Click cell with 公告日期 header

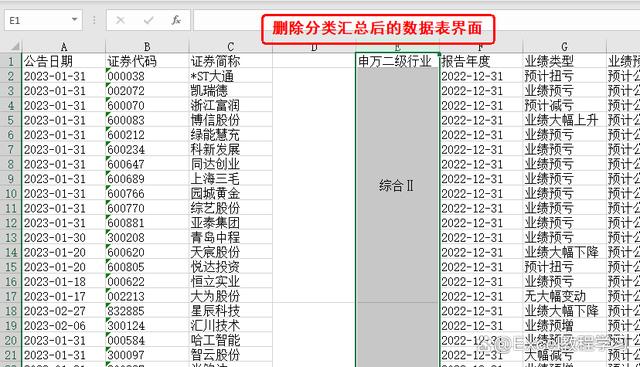[64, 61]
